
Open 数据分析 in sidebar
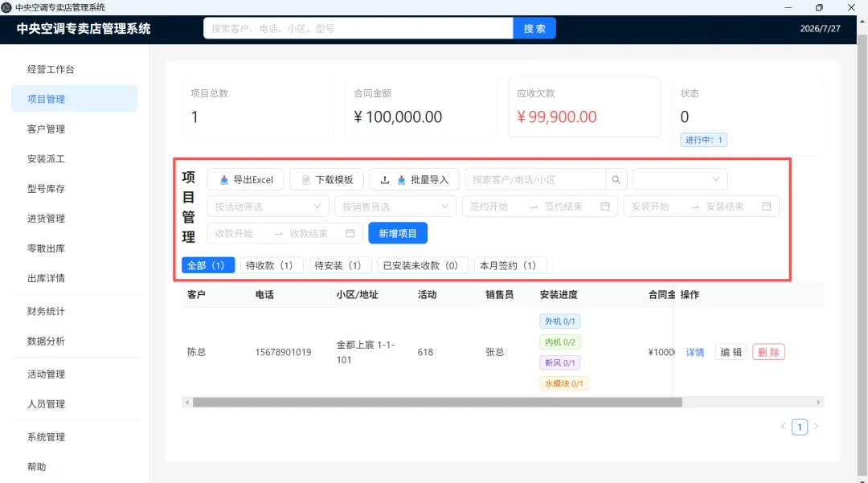tap(74, 342)
